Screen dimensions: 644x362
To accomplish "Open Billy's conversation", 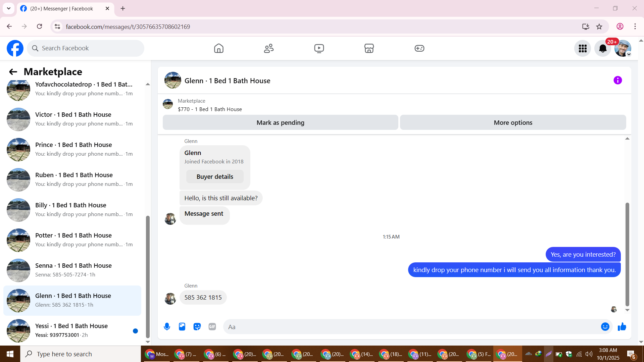I will tap(72, 210).
